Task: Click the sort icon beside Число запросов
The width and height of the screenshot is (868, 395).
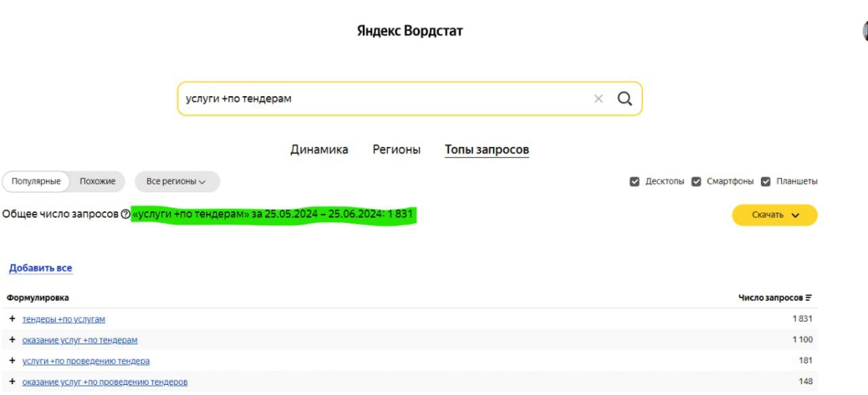Action: (x=809, y=297)
